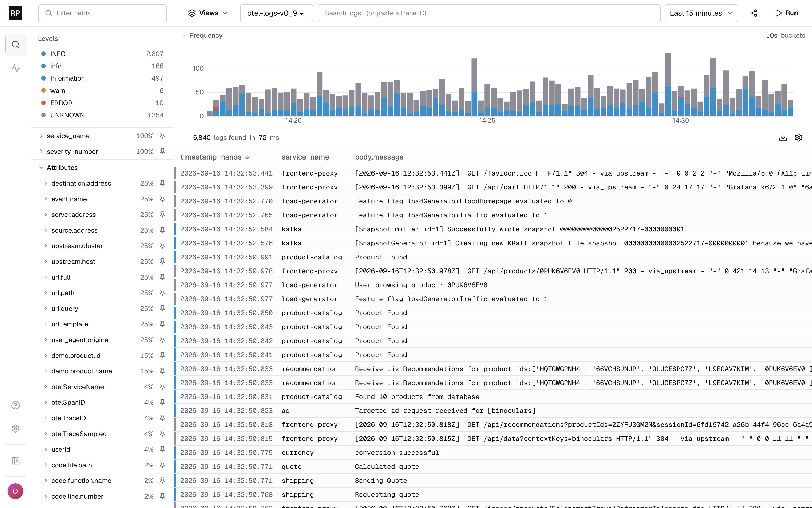Toggle the warn level filter
This screenshot has width=812, height=508.
point(102,91)
